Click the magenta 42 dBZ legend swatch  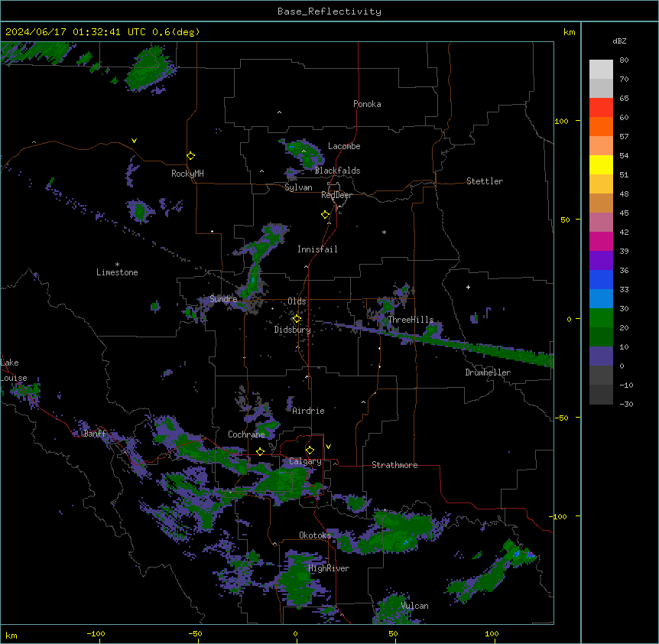click(601, 241)
